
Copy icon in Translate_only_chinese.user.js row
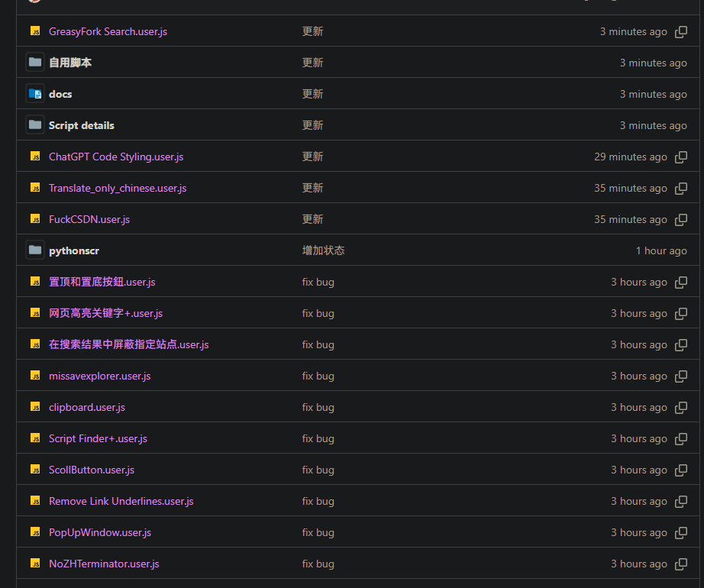point(680,189)
